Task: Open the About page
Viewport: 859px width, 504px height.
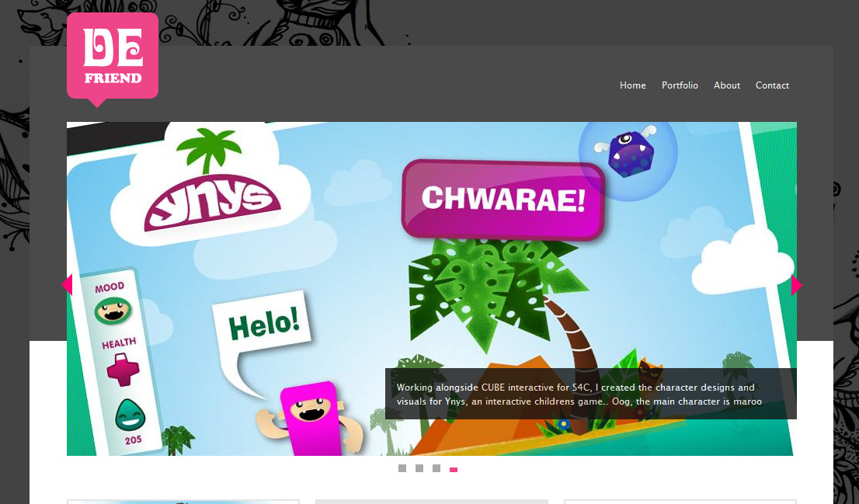Action: click(726, 85)
